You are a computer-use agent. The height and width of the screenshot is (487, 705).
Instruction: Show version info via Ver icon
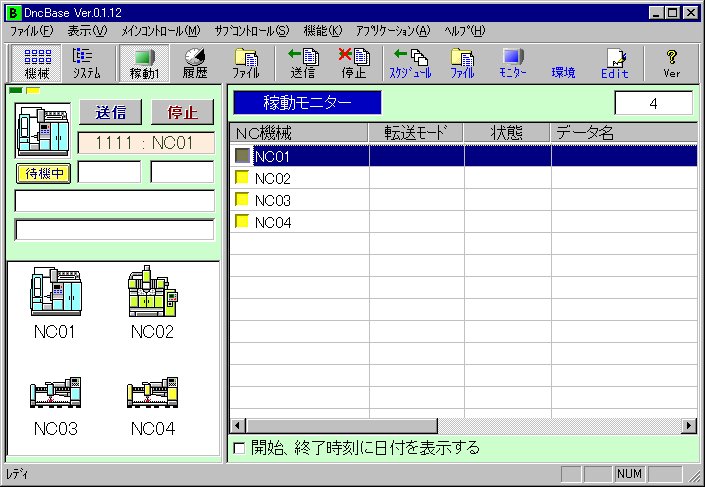(x=672, y=63)
